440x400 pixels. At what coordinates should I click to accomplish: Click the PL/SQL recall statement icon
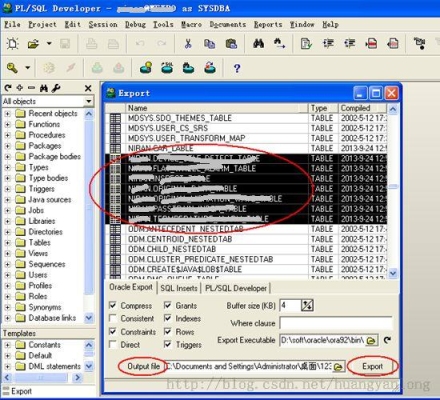[210, 68]
